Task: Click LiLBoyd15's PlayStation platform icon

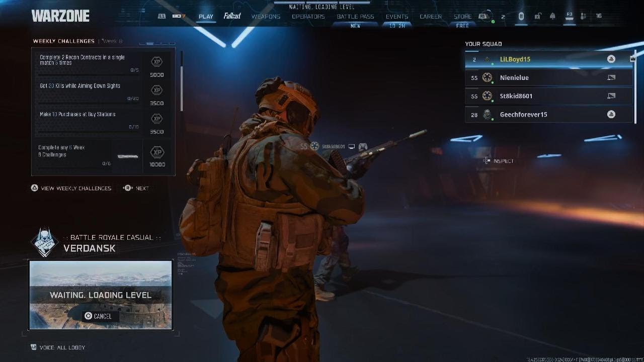Action: [611, 59]
